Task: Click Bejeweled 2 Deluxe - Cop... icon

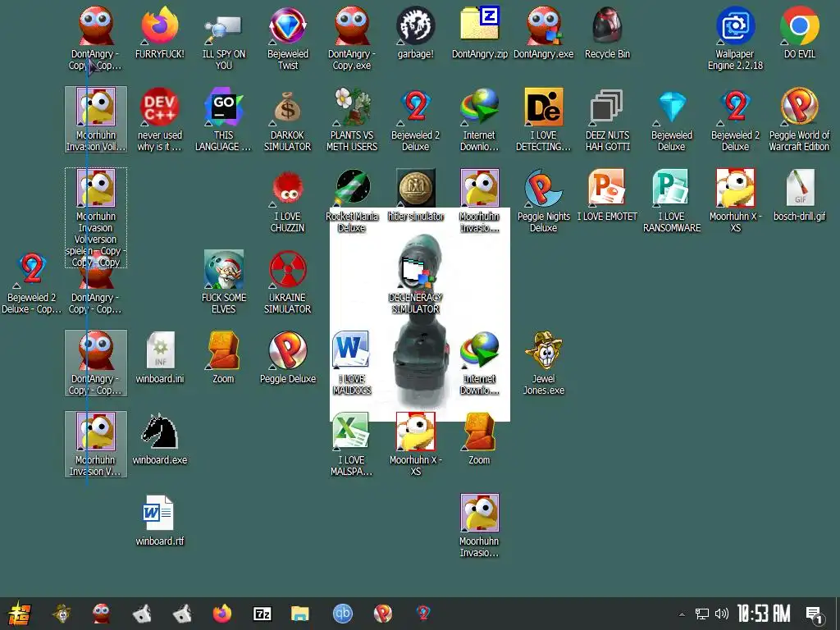Action: point(32,283)
